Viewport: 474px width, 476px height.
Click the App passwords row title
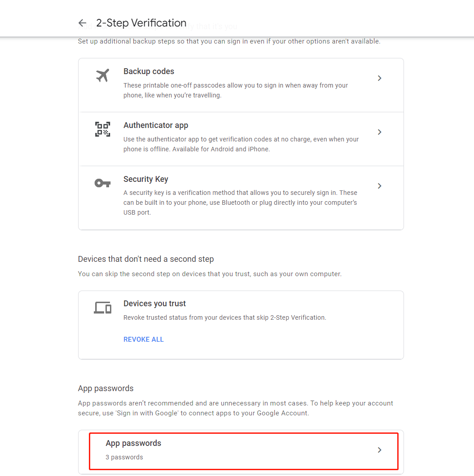[133, 443]
